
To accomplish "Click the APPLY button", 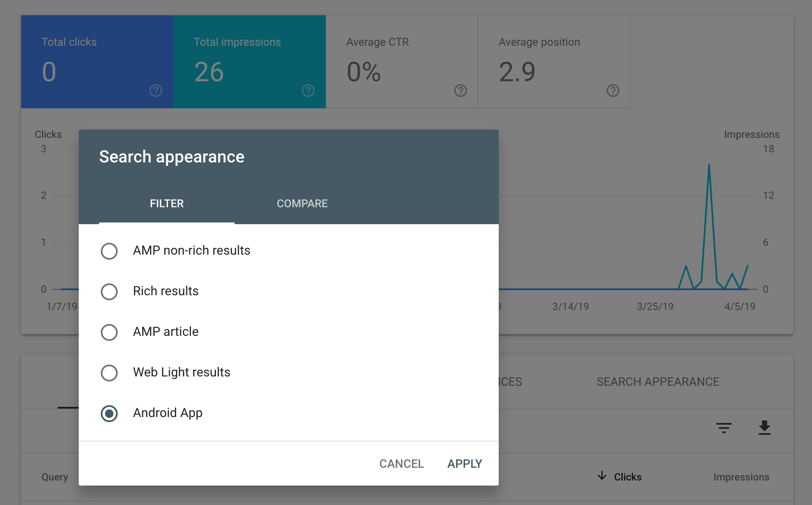I will (464, 464).
